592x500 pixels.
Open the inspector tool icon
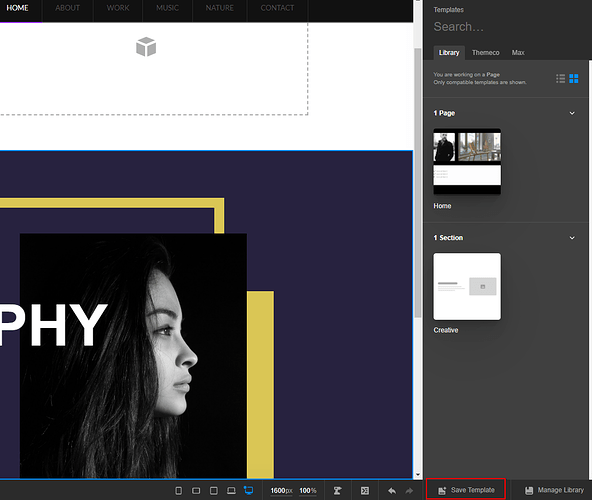[x=338, y=491]
